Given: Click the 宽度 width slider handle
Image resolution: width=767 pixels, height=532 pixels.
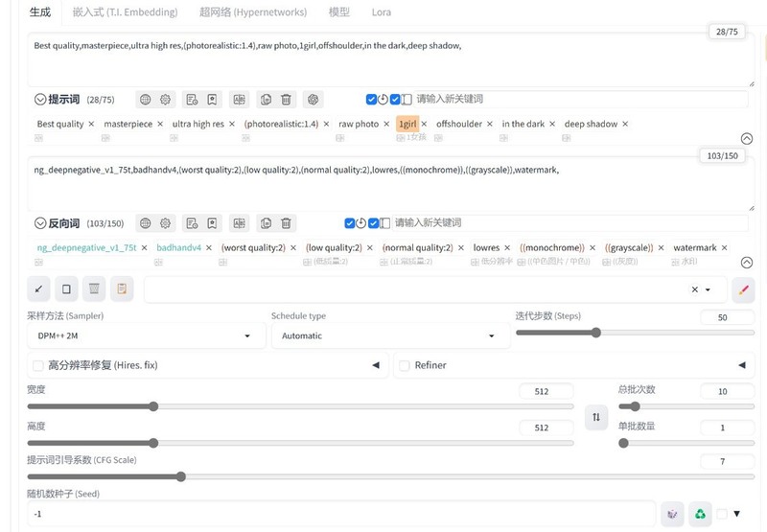Looking at the screenshot, I should [x=153, y=406].
